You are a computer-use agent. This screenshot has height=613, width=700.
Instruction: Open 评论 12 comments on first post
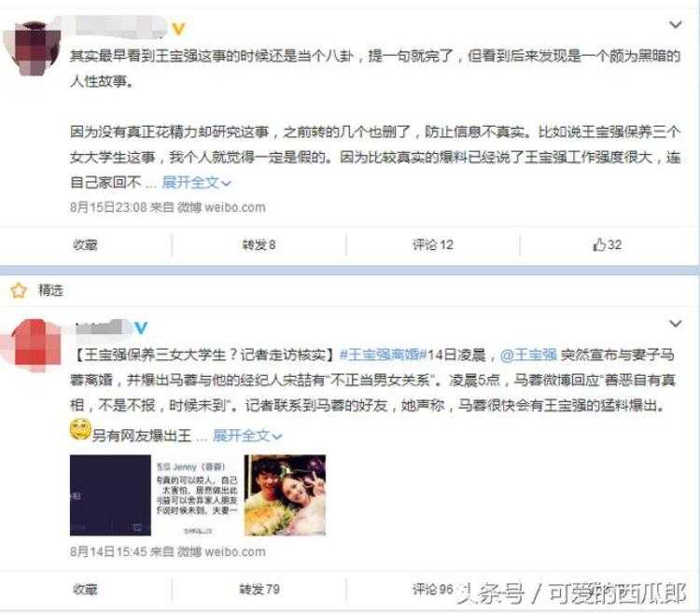coord(432,245)
